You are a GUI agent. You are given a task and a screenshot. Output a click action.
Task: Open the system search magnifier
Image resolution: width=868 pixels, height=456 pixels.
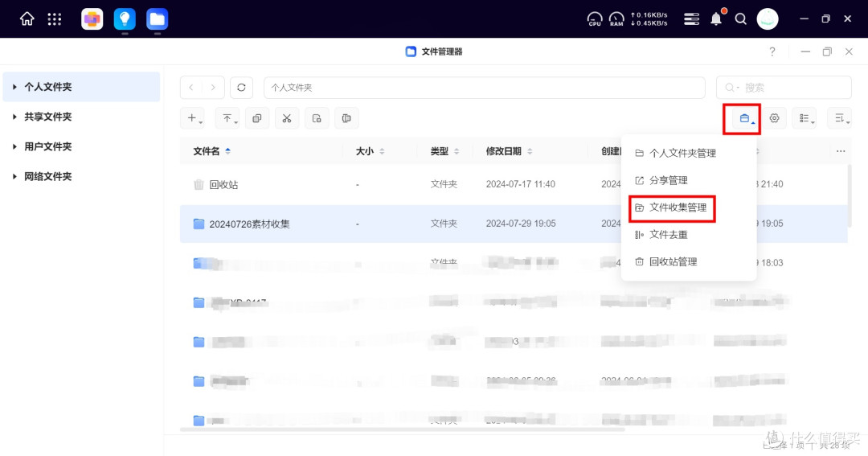[741, 19]
